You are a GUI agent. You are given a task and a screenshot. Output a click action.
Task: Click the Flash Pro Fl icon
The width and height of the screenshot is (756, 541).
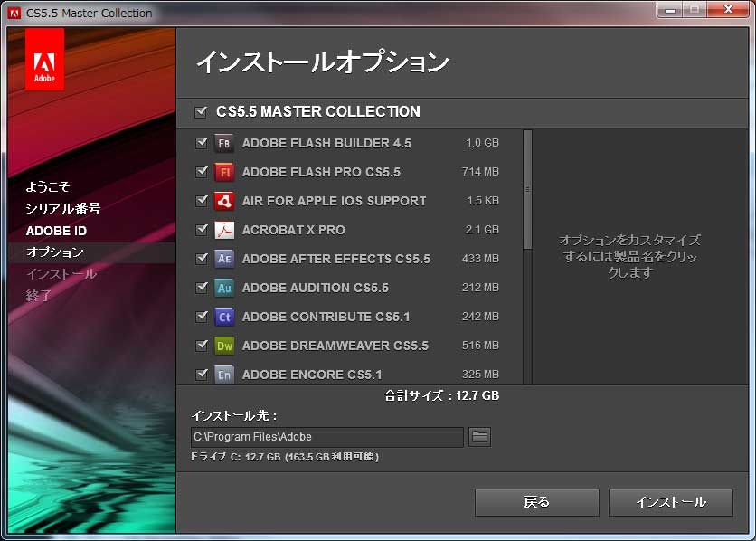[x=224, y=172]
